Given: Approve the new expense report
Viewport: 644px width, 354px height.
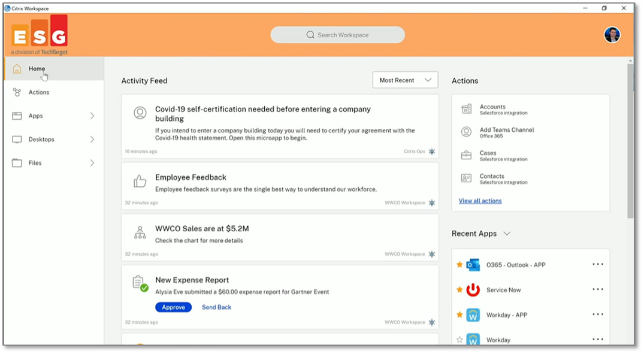Looking at the screenshot, I should 173,307.
